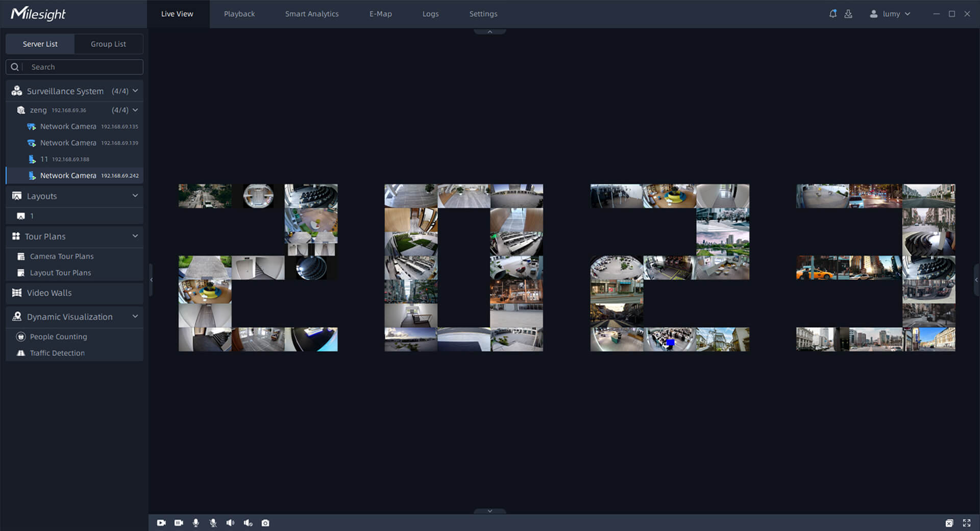Image resolution: width=980 pixels, height=531 pixels.
Task: Click the snapshot camera icon
Action: point(265,523)
